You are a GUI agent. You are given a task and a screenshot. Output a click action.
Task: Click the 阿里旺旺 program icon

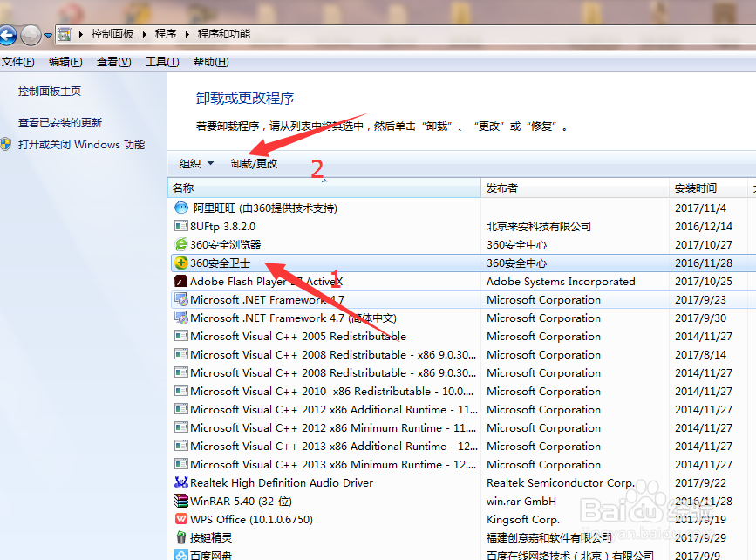[181, 208]
